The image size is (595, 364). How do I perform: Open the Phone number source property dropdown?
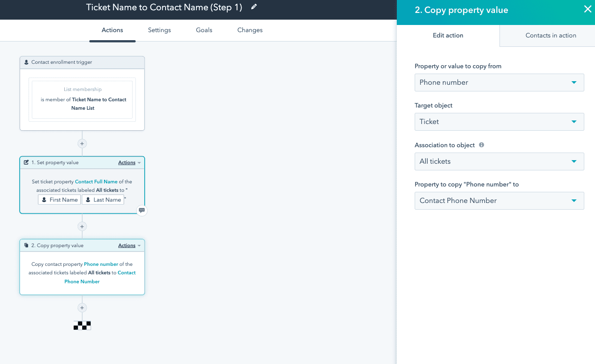pos(499,83)
